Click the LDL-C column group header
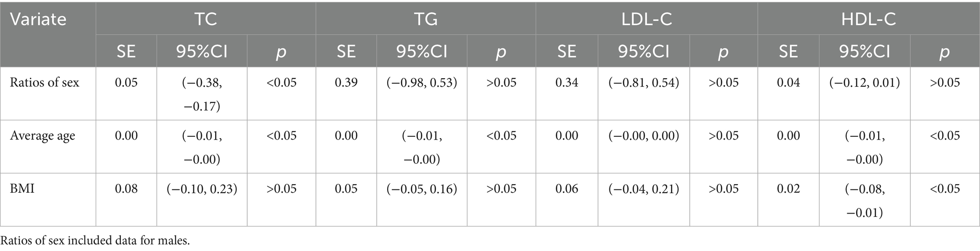This screenshot has width=980, height=251. [646, 19]
